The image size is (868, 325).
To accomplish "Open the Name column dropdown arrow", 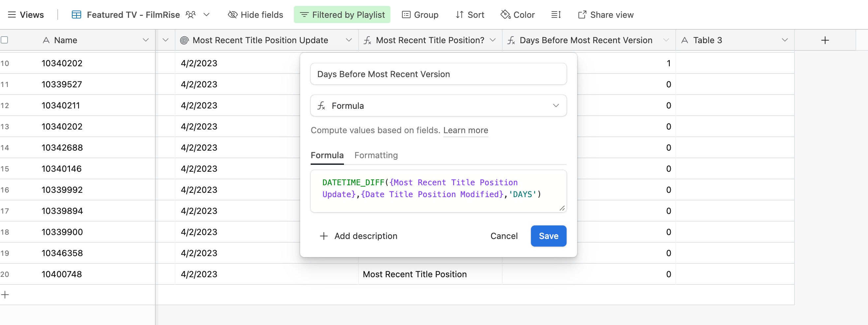I will coord(145,40).
